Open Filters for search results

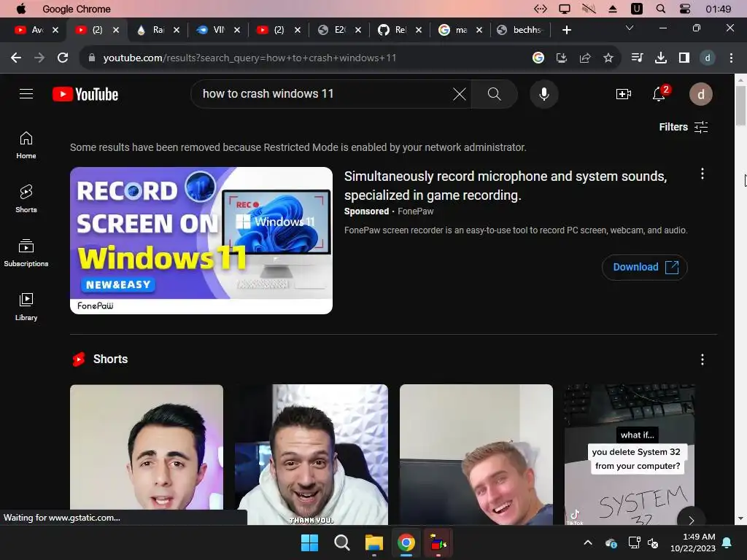click(683, 127)
